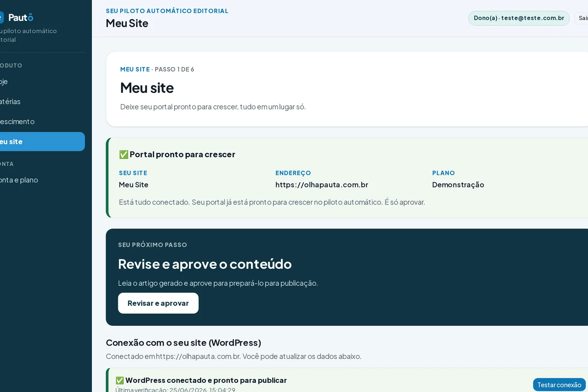Viewport: 588px width, 392px height.
Task: Click the Sair button in the header
Action: 582,18
